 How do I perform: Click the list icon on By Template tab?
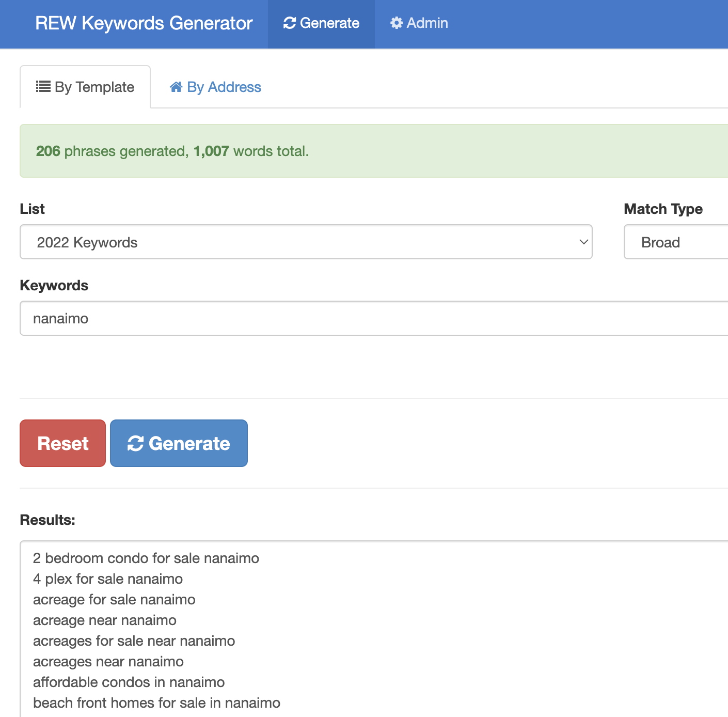click(43, 87)
